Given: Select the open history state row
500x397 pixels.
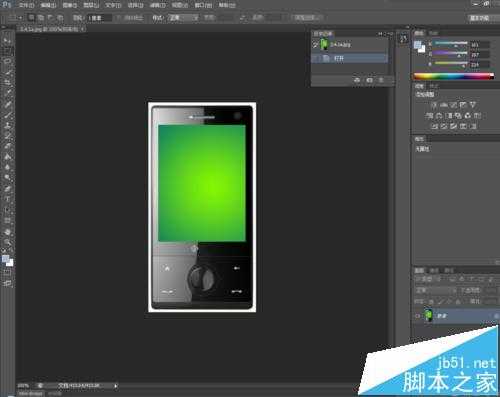Looking at the screenshot, I should [x=350, y=58].
